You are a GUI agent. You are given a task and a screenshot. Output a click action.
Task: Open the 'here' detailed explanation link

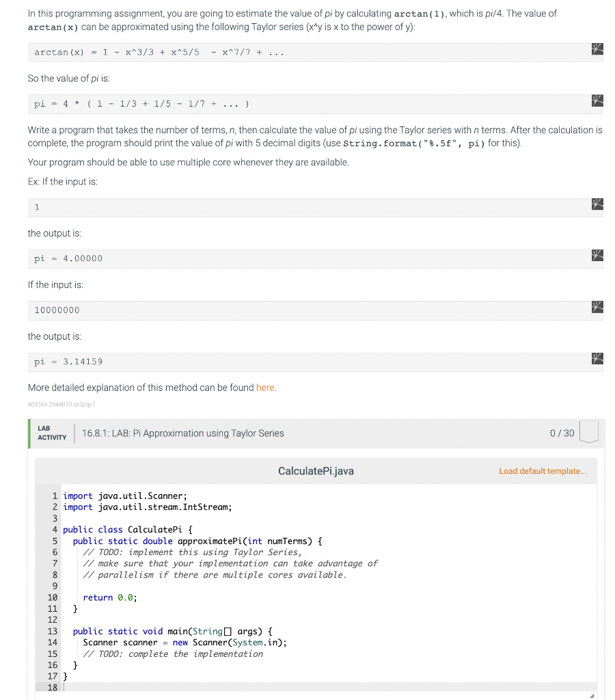[x=265, y=388]
